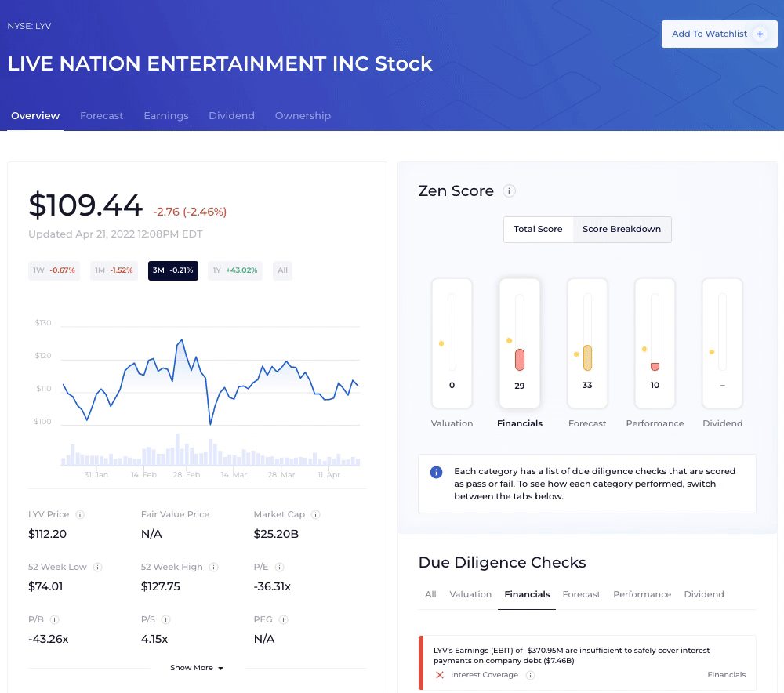Image resolution: width=784 pixels, height=693 pixels.
Task: Click the $25.20B market cap value
Action: (276, 534)
